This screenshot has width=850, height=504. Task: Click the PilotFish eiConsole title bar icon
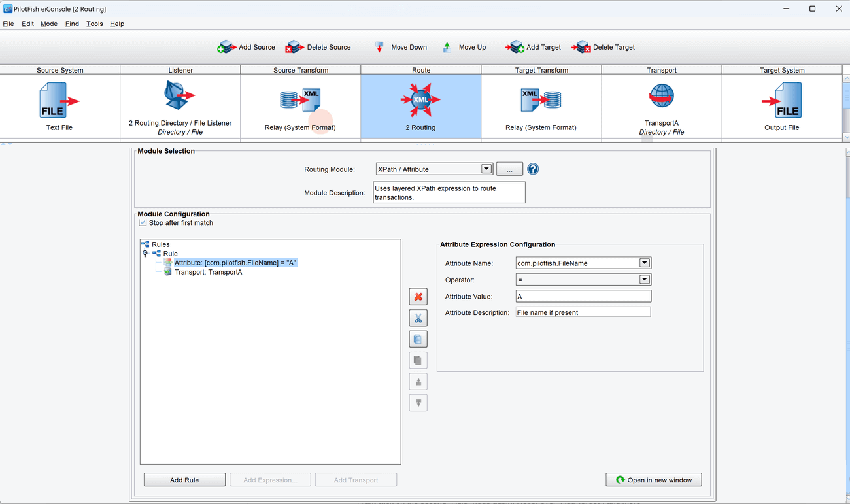tap(7, 8)
